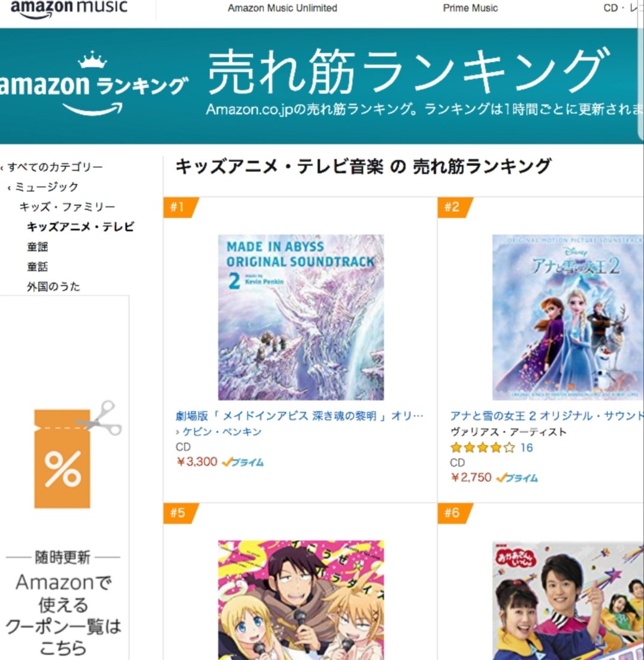This screenshot has width=644, height=660.
Task: Click the #5 rank badge
Action: tap(180, 513)
